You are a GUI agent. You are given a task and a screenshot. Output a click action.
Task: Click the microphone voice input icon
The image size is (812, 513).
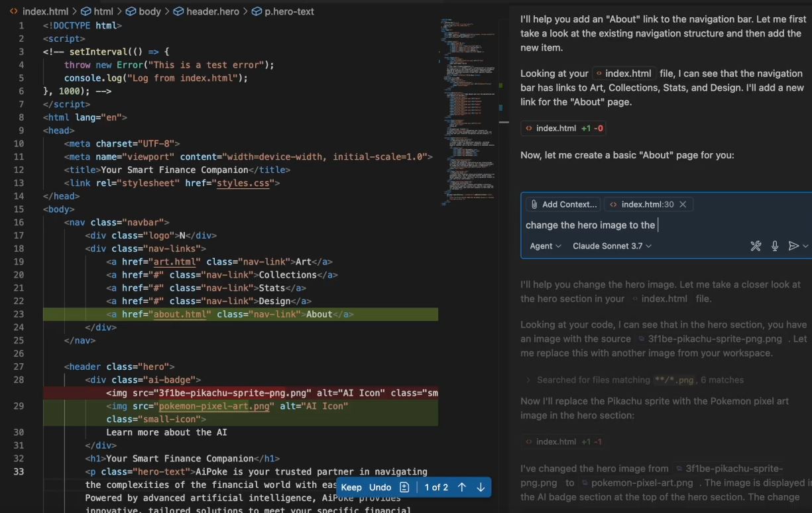point(775,246)
